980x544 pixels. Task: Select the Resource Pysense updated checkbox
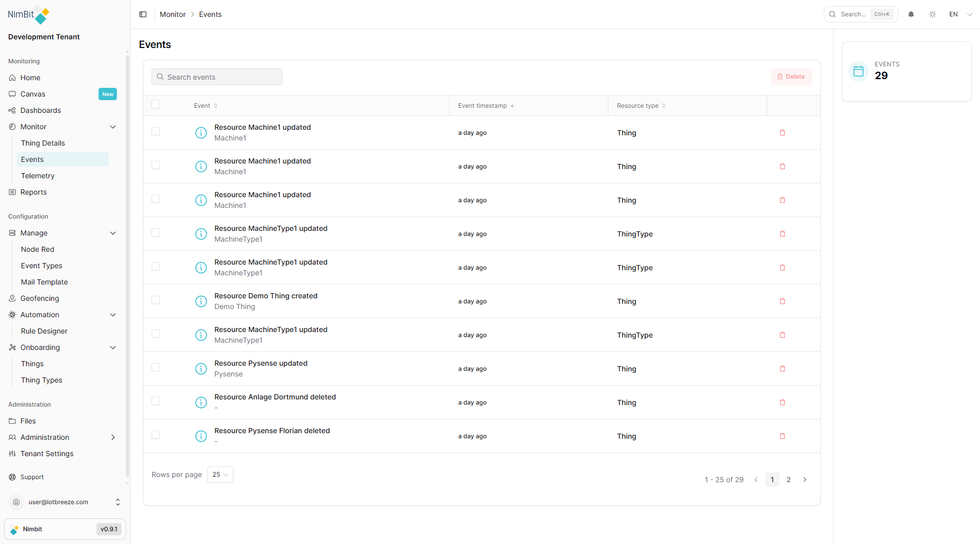point(156,368)
